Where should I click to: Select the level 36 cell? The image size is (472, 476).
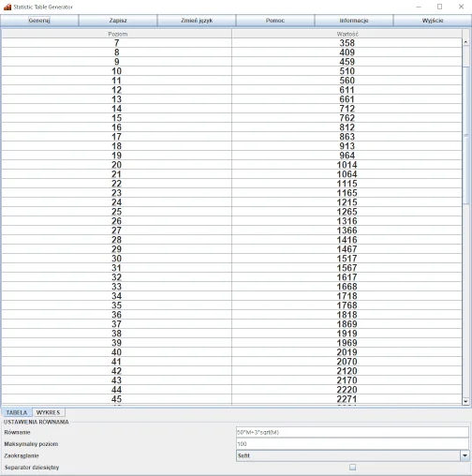click(x=117, y=315)
